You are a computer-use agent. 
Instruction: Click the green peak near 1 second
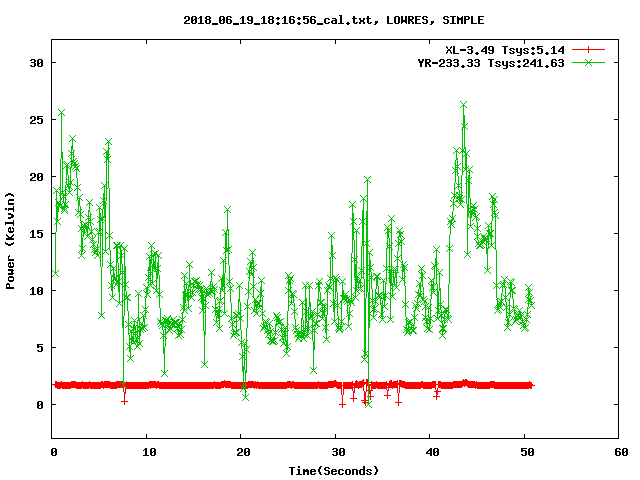tap(62, 112)
